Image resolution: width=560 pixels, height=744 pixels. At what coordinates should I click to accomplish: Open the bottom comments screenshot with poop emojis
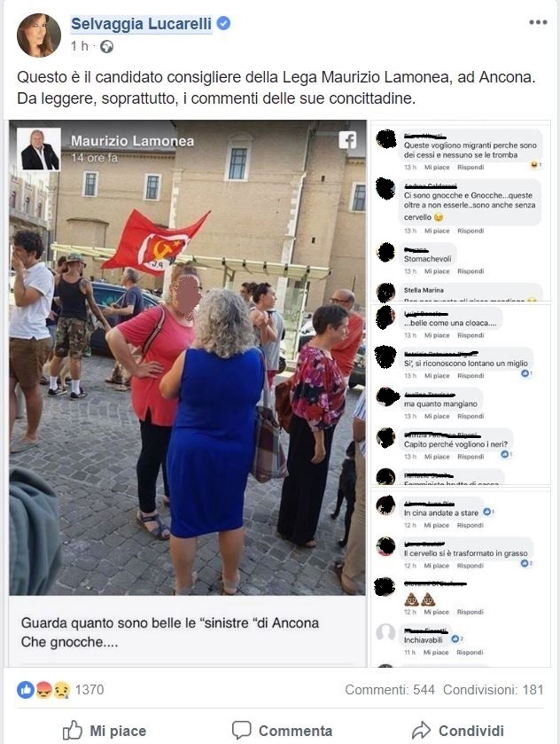461,577
